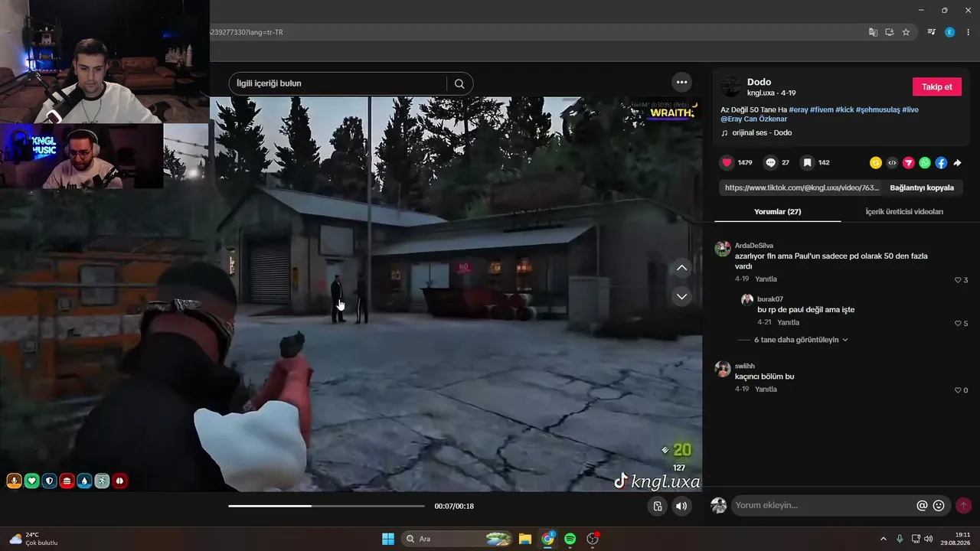Open comments via the speech bubble icon
The image size is (980, 551).
point(771,162)
